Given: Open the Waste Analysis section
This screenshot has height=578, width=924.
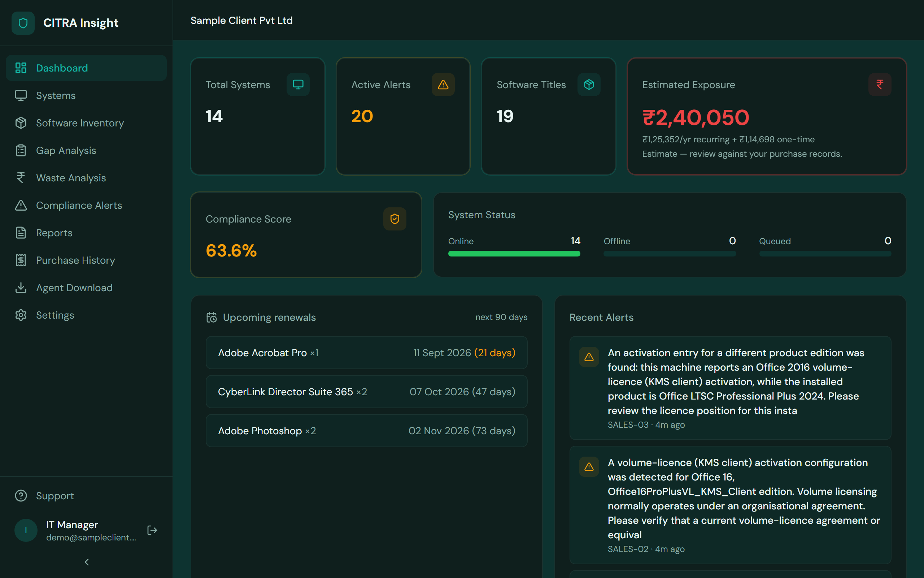Looking at the screenshot, I should point(86,178).
